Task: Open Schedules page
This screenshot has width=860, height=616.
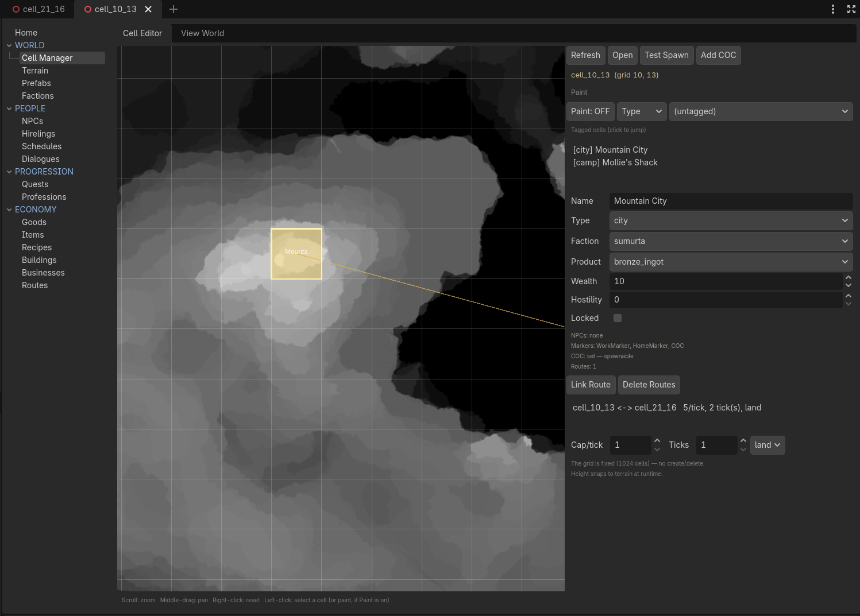Action: (41, 146)
